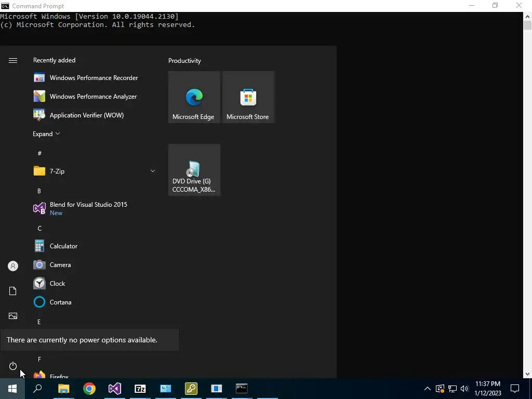The image size is (532, 399).
Task: Open the Clock app
Action: coord(94,283)
